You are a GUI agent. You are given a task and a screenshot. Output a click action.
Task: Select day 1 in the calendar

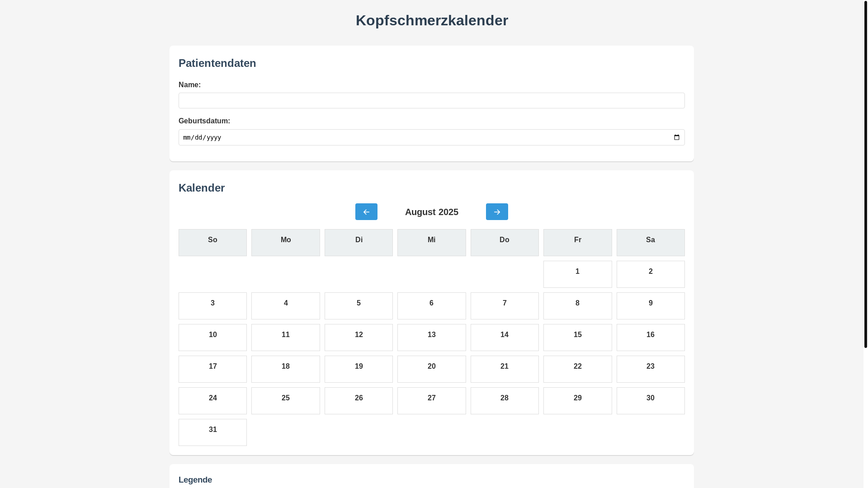tap(577, 274)
